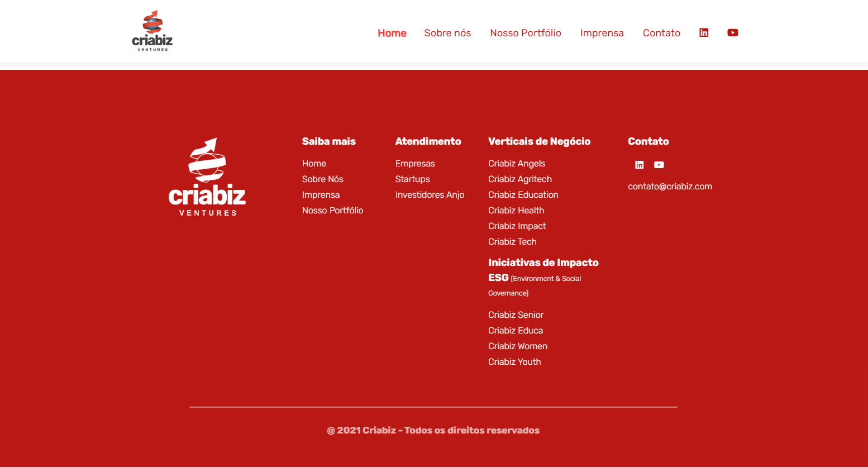Image resolution: width=868 pixels, height=467 pixels.
Task: Open YouTube icon in top navigation
Action: click(x=732, y=33)
